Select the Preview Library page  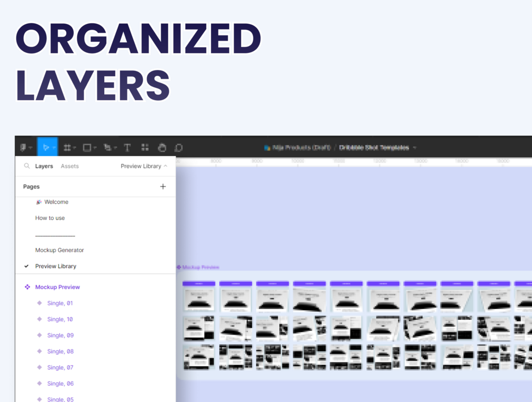pyautogui.click(x=56, y=266)
